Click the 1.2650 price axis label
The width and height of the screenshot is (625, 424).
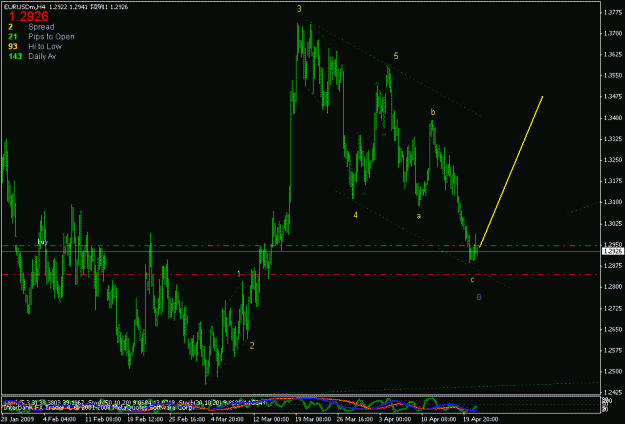coord(613,330)
